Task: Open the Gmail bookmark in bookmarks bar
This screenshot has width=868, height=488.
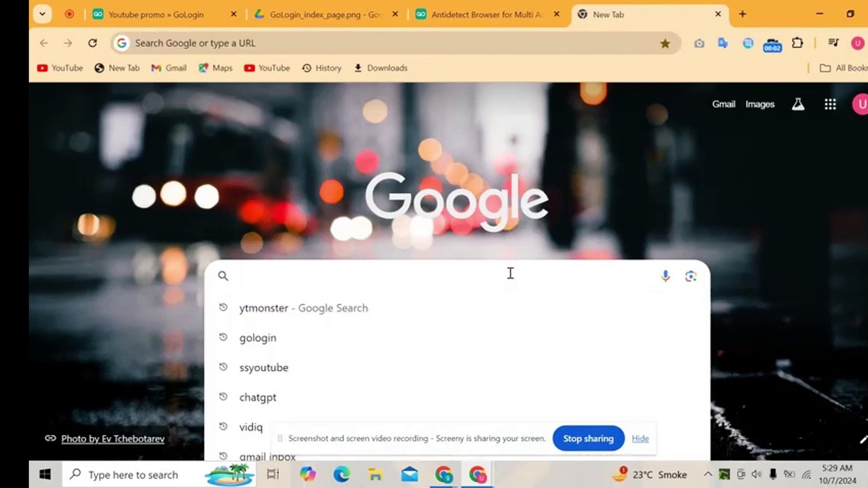Action: point(169,68)
